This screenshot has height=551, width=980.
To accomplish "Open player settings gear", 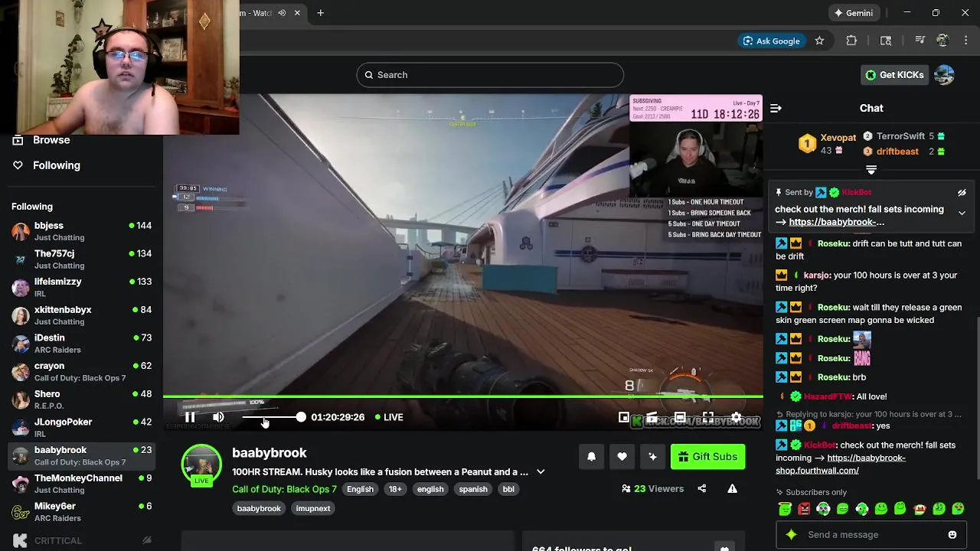I will (736, 417).
